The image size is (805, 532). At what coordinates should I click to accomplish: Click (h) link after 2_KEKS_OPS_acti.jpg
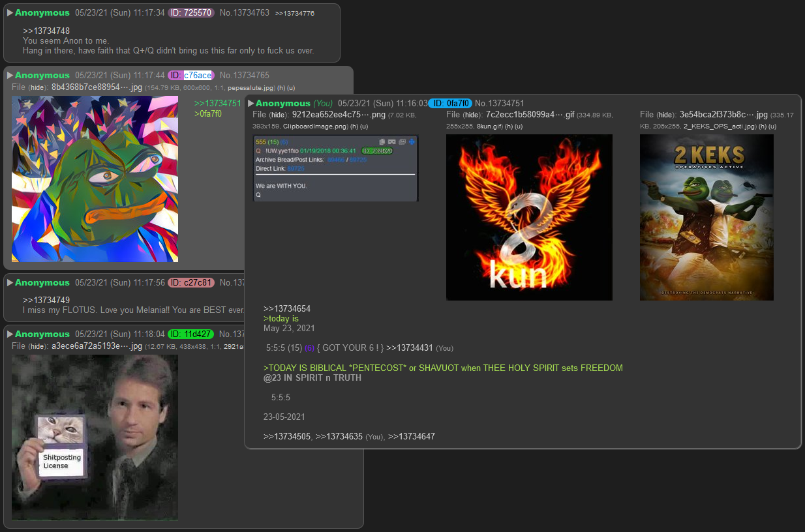762,126
